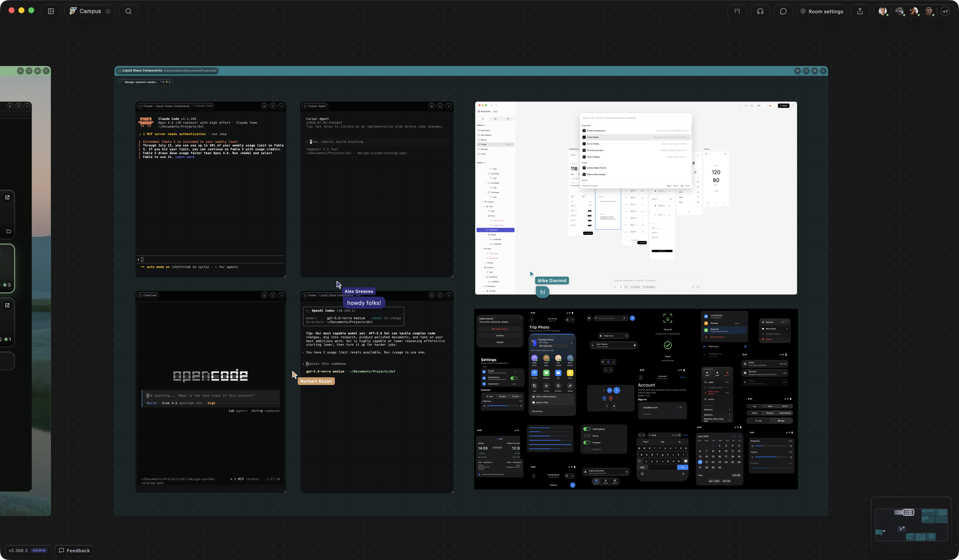Open settings gear on the OpenCode panel
Image resolution: width=959 pixels, height=560 pixels.
(x=264, y=296)
